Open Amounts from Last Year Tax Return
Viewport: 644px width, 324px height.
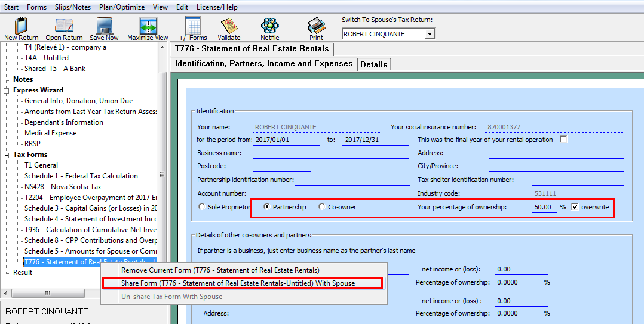[90, 112]
